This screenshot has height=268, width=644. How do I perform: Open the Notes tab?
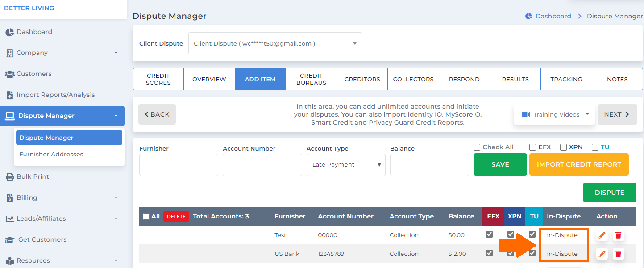pos(617,80)
